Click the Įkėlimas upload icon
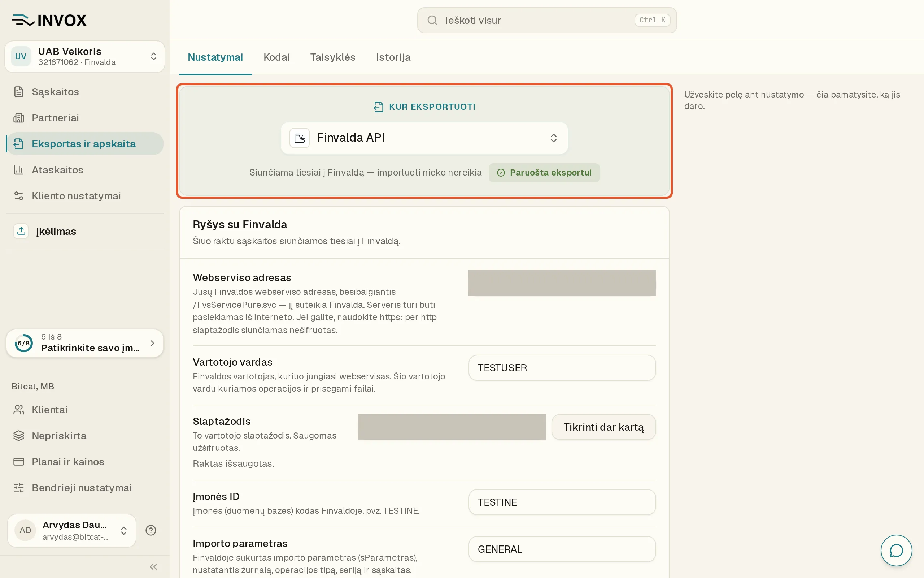924x578 pixels. point(21,231)
